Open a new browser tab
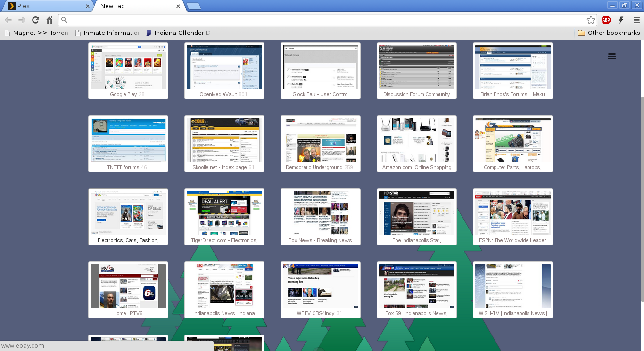 pos(193,6)
